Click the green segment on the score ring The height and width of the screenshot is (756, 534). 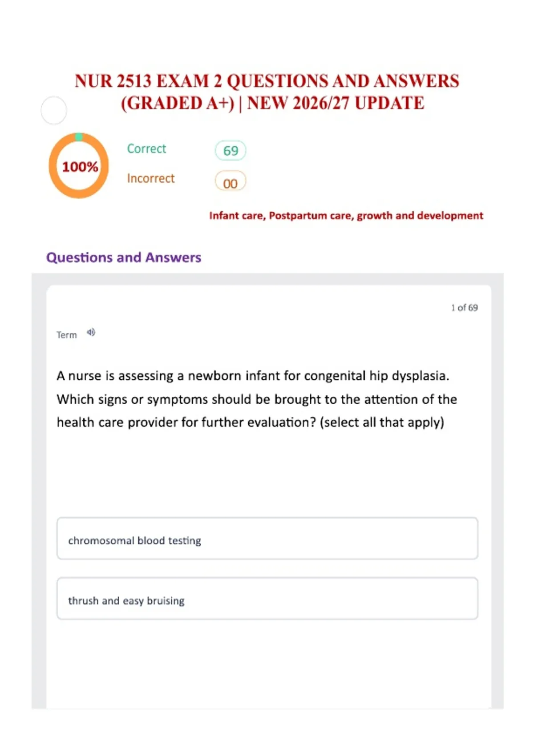tap(79, 137)
